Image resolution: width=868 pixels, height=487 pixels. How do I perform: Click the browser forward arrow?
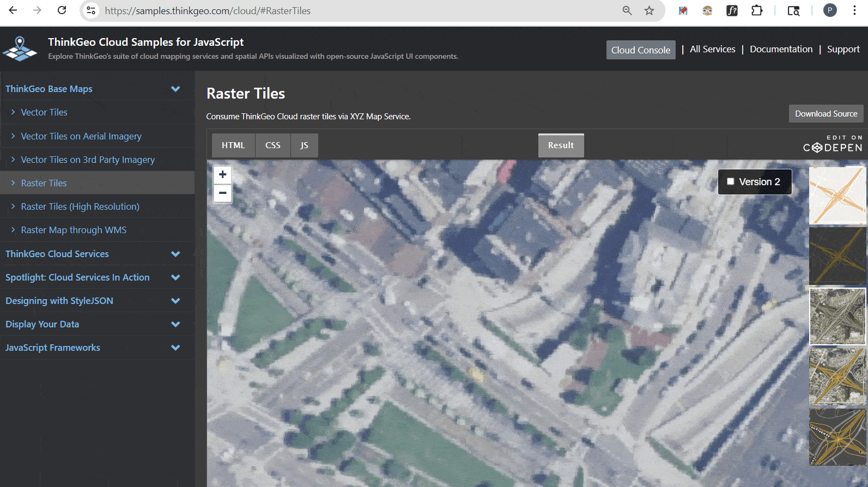click(37, 10)
